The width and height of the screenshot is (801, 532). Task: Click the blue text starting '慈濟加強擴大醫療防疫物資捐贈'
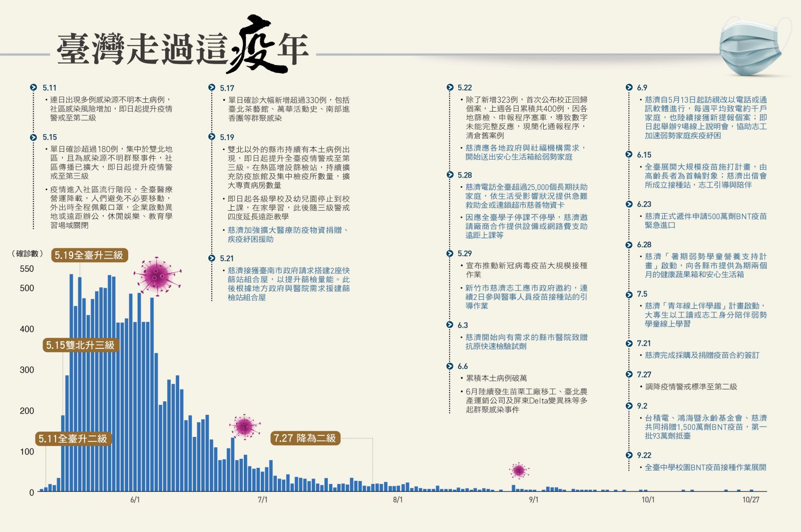point(288,235)
